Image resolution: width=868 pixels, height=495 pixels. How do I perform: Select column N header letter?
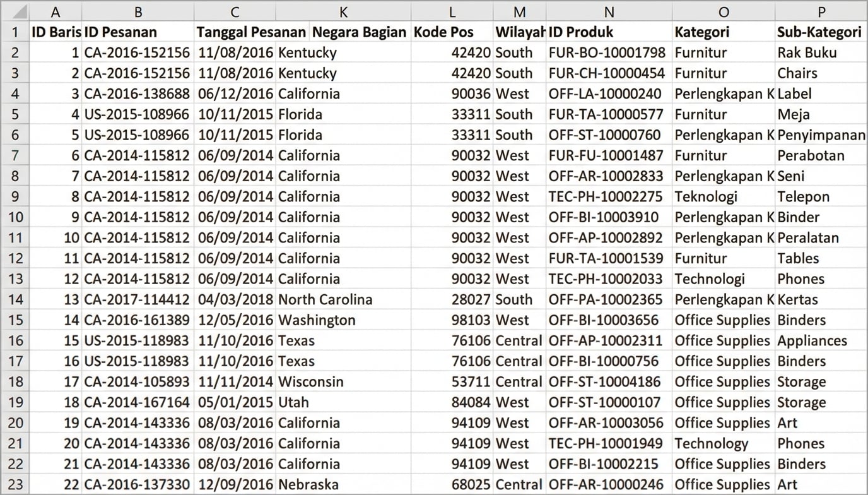click(609, 11)
